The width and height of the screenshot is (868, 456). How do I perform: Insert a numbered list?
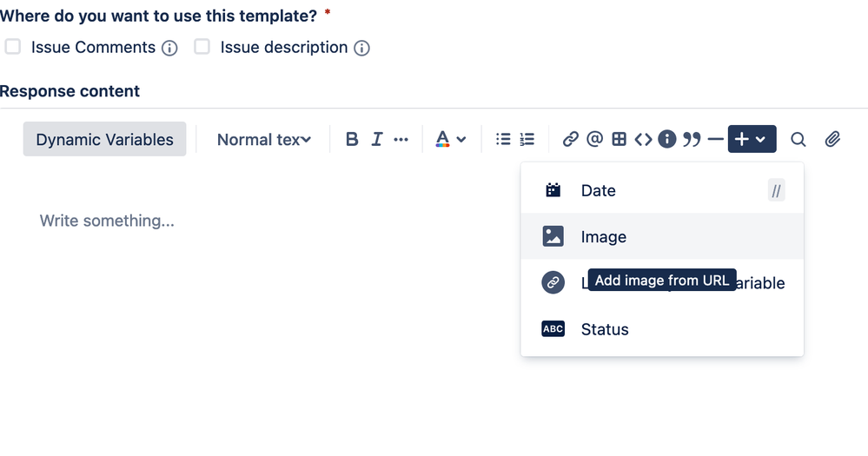[x=527, y=139]
